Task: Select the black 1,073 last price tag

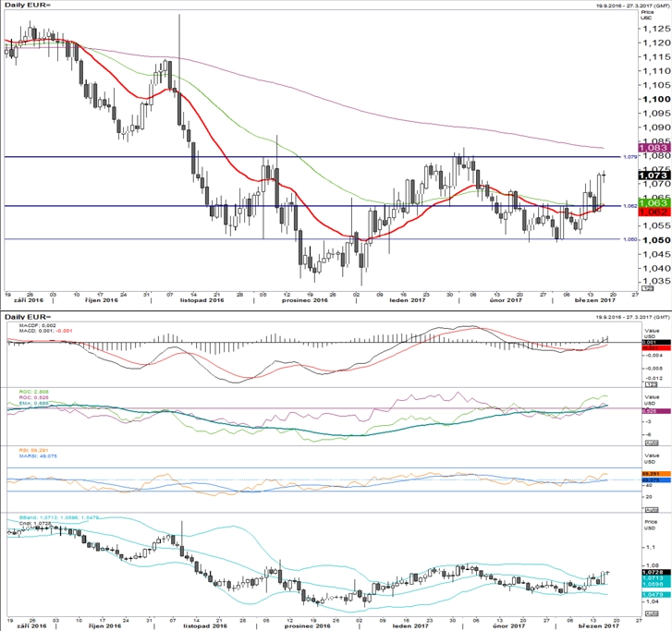Action: 654,176
